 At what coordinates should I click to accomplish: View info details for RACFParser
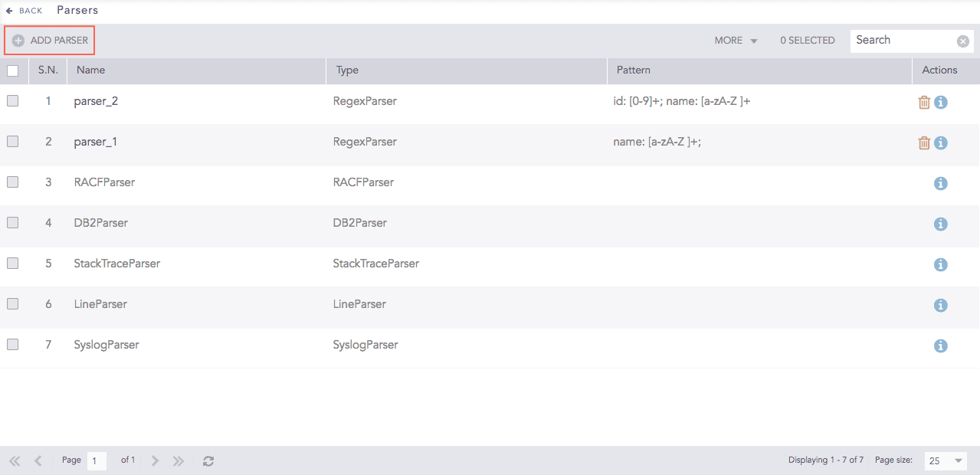point(940,183)
